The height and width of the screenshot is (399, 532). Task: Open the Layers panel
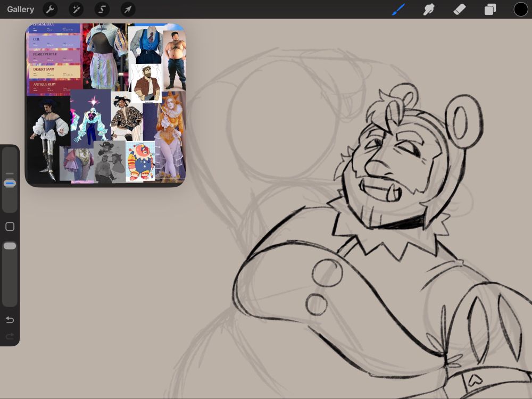490,9
